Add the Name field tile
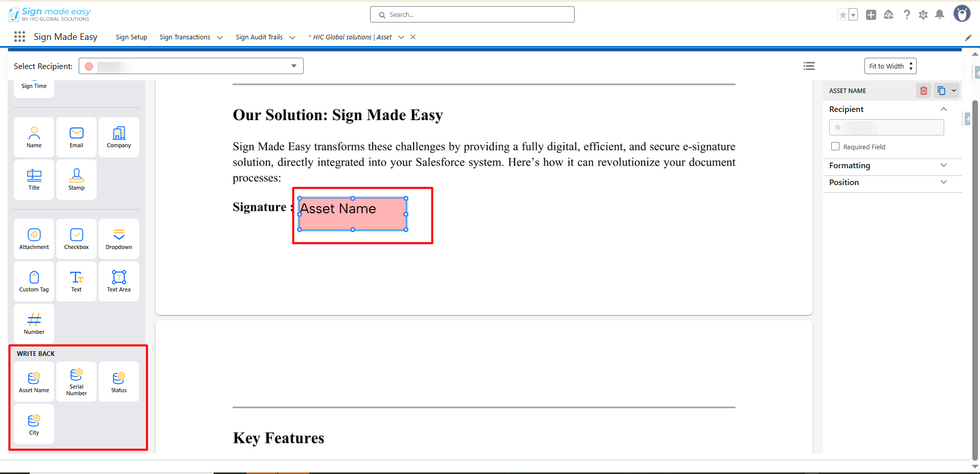Image resolution: width=980 pixels, height=474 pixels. click(x=34, y=137)
